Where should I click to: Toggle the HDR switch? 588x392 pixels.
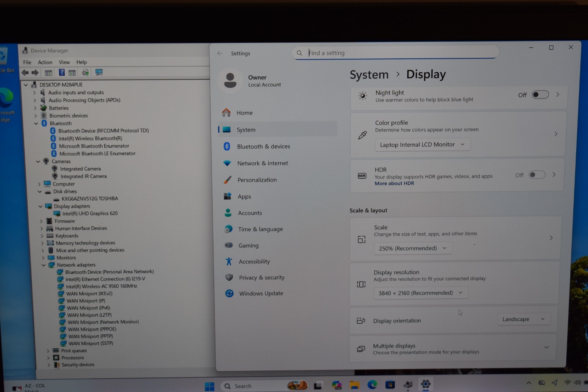[537, 175]
